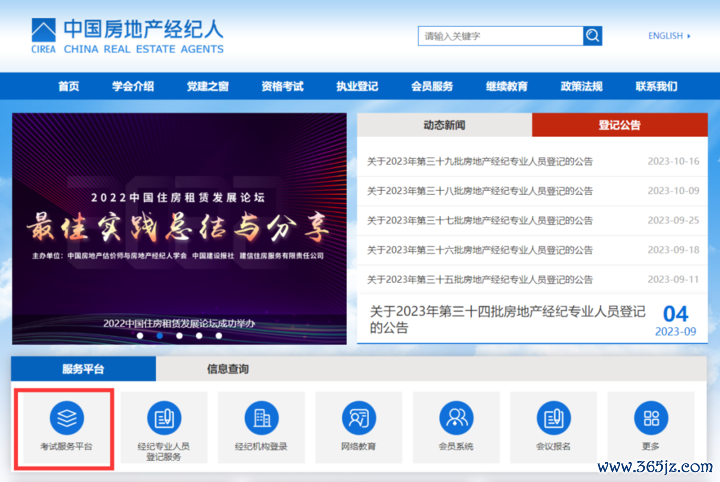Open the 第三十八批 registration announcement
The image size is (720, 482).
pos(480,191)
